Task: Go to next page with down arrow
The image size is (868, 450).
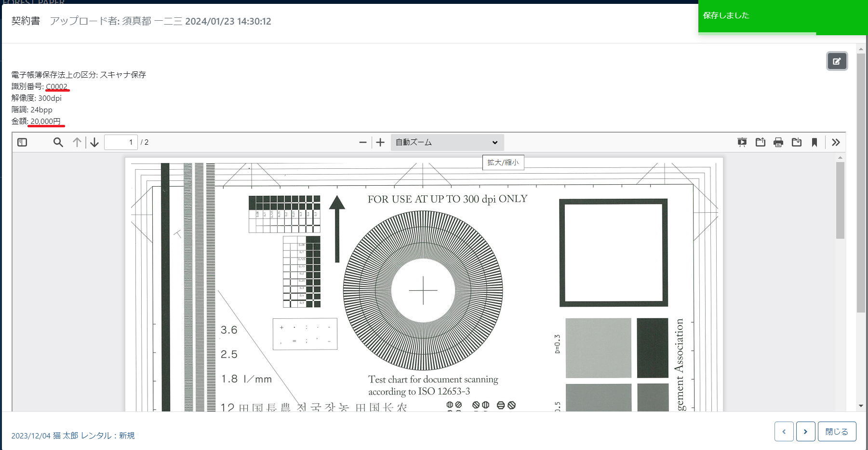Action: click(x=94, y=142)
